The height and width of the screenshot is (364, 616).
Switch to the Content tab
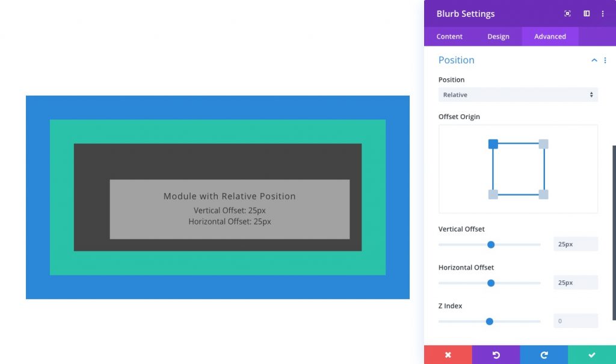[x=448, y=36]
